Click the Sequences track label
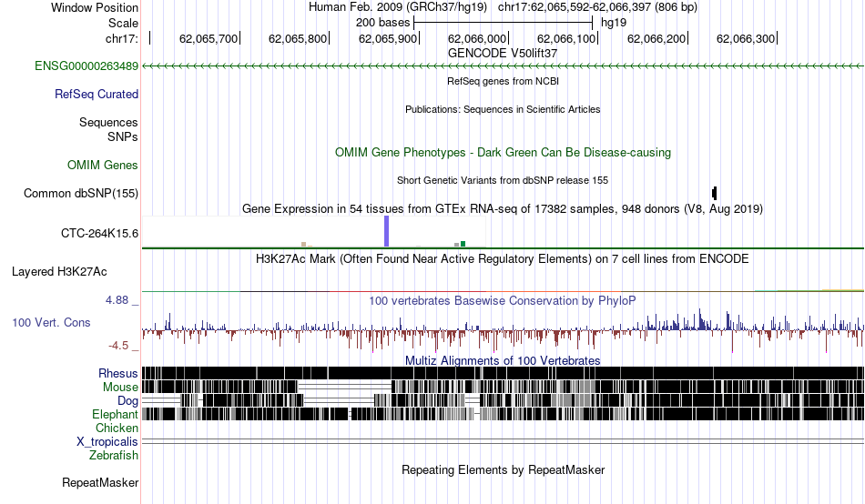The width and height of the screenshot is (865, 504). [108, 123]
